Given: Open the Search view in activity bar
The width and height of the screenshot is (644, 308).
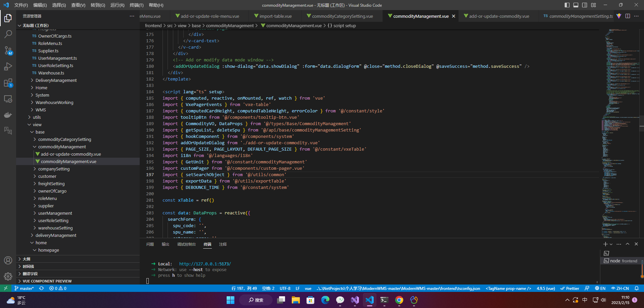Looking at the screenshot, I should point(8,34).
